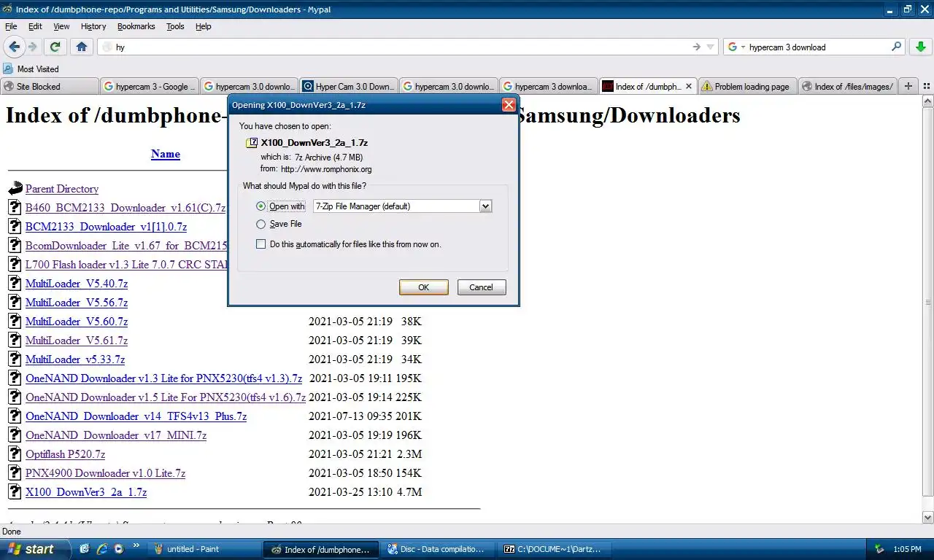This screenshot has width=934, height=560.
Task: Open the Home page icon
Action: coord(81,47)
